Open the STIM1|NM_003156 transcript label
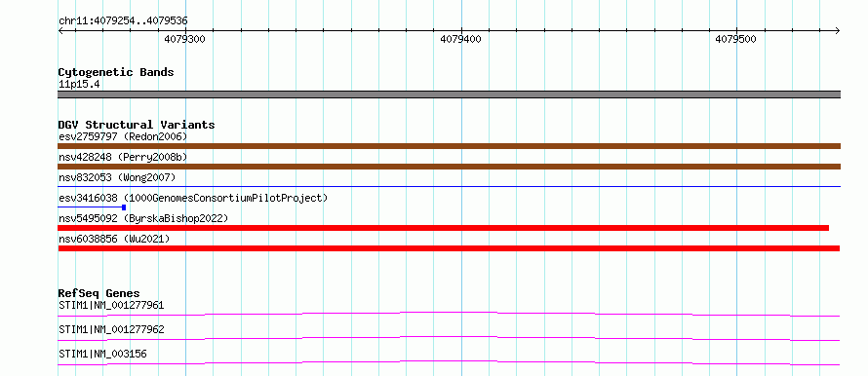 [102, 354]
